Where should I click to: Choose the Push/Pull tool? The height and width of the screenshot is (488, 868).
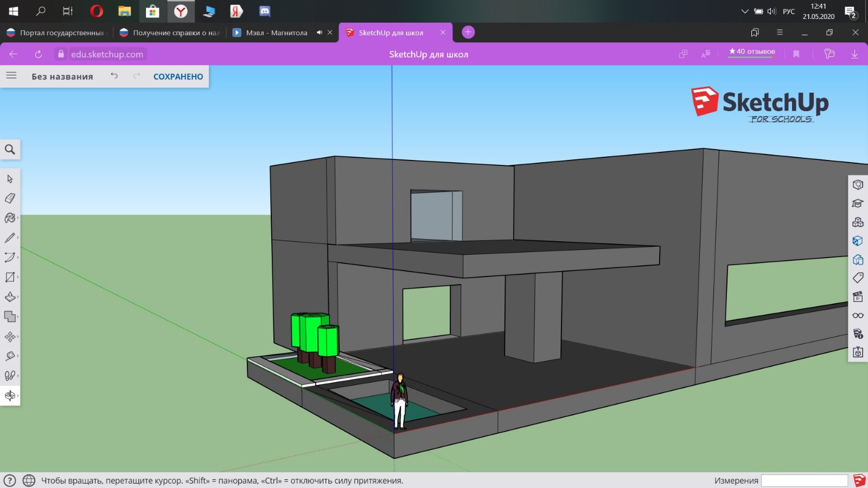(10, 297)
